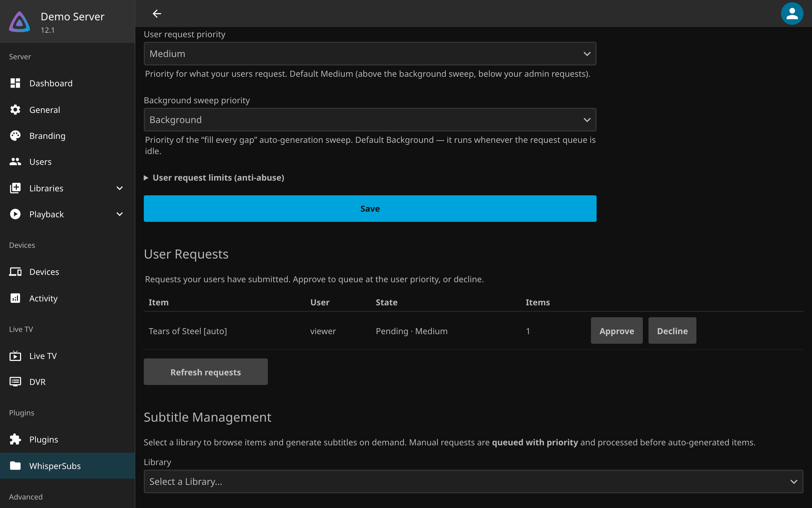The width and height of the screenshot is (812, 508).
Task: Click the Plugins puzzle-piece icon
Action: pos(15,439)
